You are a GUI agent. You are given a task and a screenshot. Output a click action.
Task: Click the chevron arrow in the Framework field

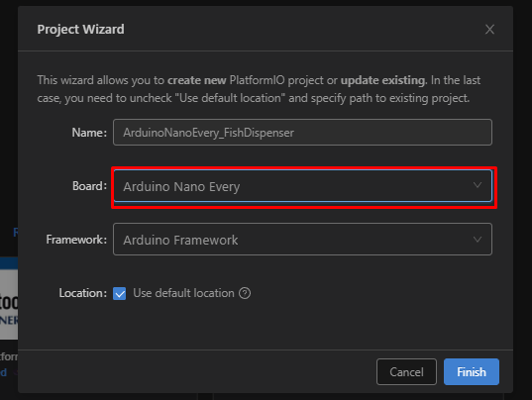click(x=478, y=240)
